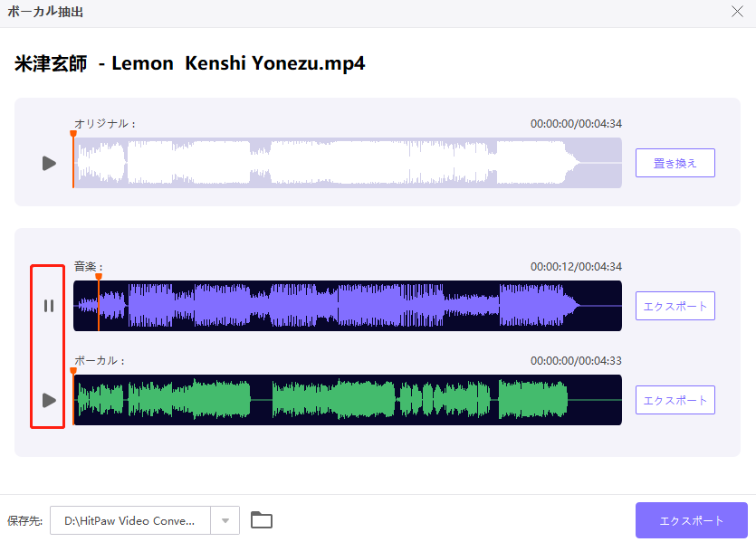Close the ボーカル抽出 window

[737, 12]
